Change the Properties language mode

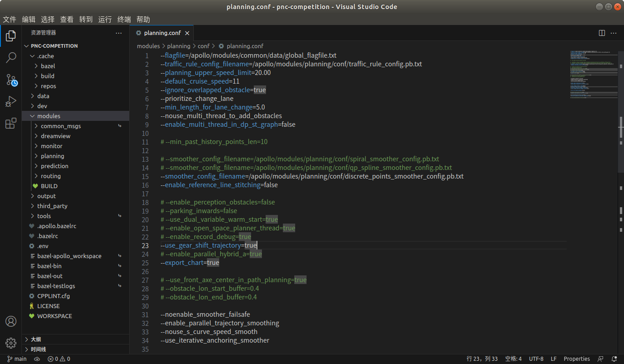coord(577,359)
